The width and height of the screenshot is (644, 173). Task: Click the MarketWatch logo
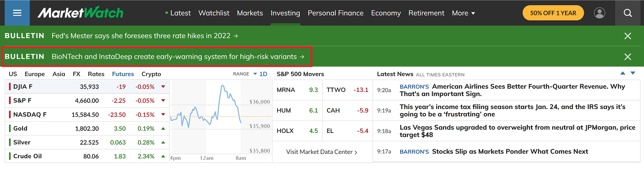pos(80,13)
